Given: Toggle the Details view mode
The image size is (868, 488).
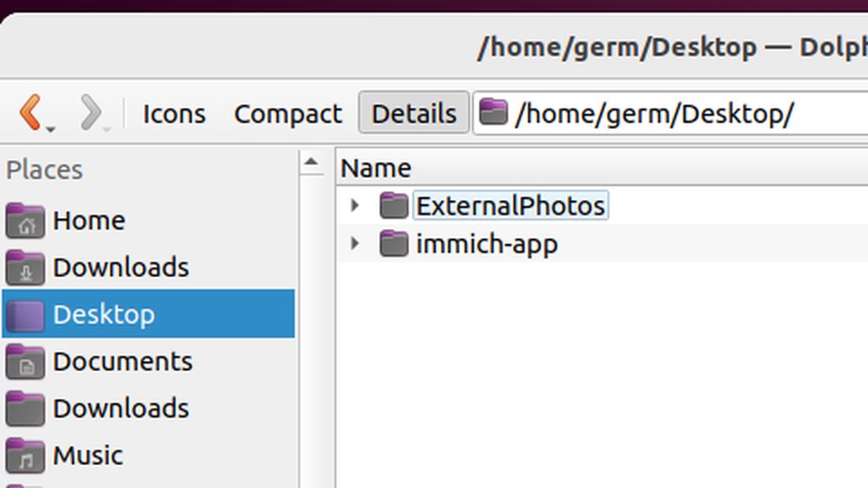Looking at the screenshot, I should coord(414,114).
